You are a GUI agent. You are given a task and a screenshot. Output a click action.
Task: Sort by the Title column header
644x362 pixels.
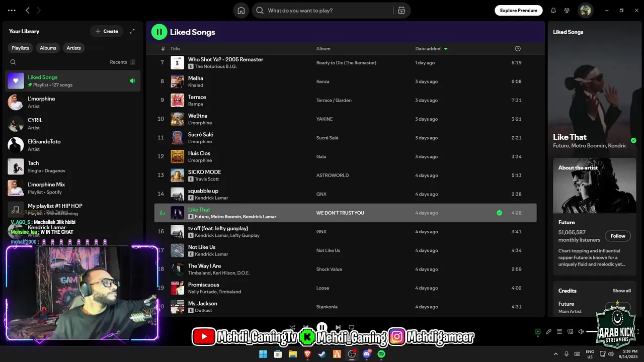pos(175,49)
